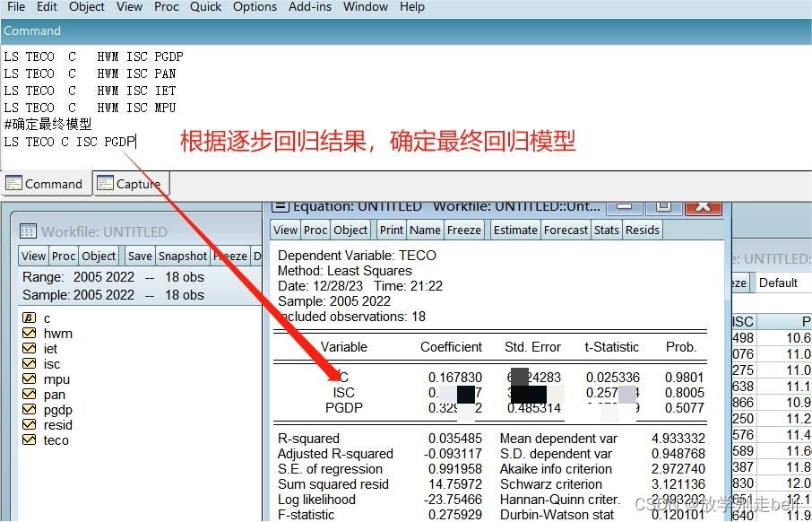This screenshot has height=522, width=812.
Task: Open the View menu in main menu bar
Action: (129, 7)
